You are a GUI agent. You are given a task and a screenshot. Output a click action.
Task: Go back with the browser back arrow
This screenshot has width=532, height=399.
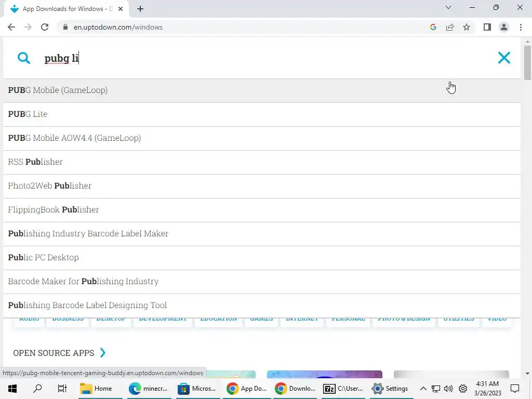coord(11,27)
